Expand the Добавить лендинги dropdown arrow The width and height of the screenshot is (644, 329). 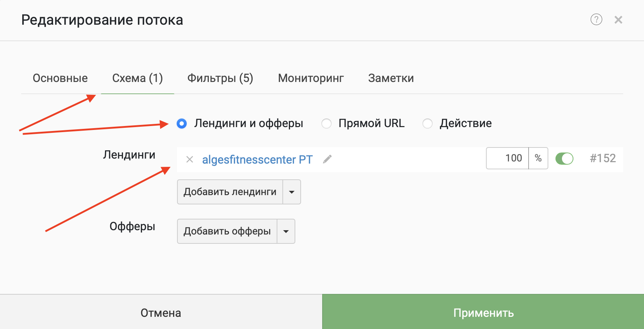coord(292,192)
